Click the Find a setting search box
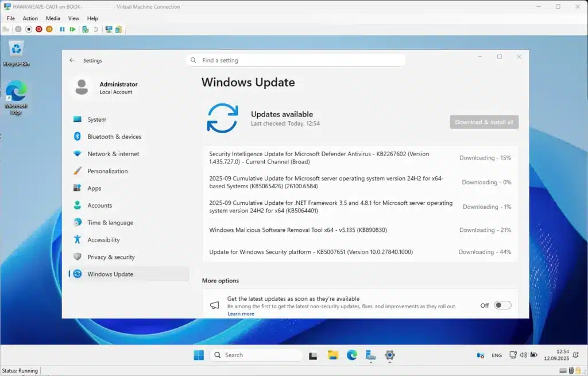This screenshot has width=588, height=376. tap(296, 60)
